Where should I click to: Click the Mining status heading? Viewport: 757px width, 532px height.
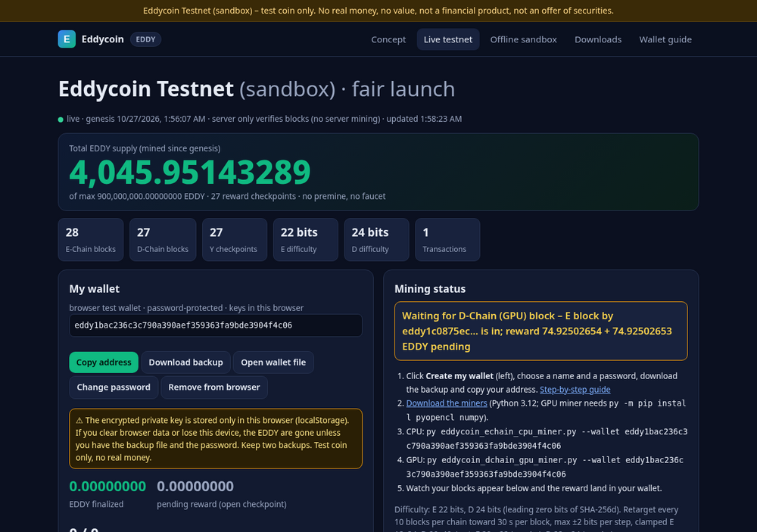(430, 288)
